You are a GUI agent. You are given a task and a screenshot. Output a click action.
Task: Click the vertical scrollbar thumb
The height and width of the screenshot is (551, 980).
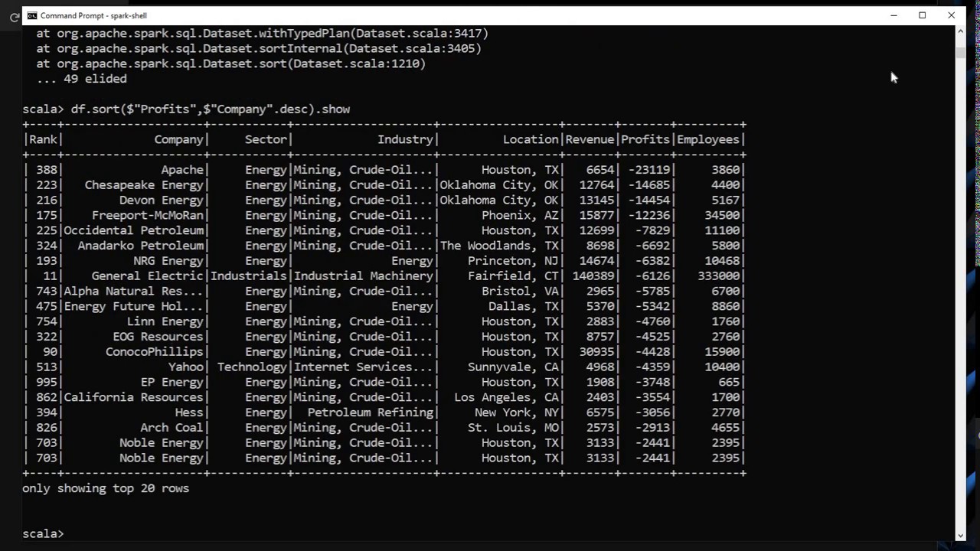[961, 52]
